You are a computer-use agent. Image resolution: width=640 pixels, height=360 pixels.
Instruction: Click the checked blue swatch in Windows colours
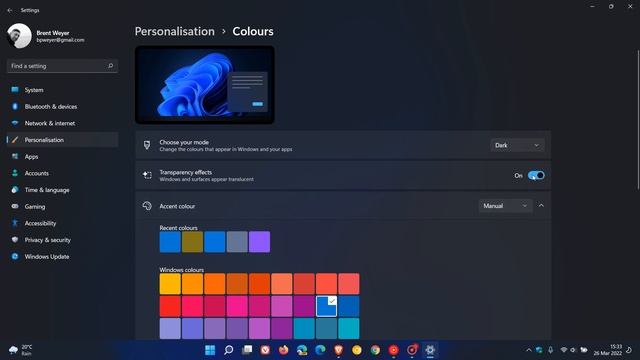(x=326, y=306)
